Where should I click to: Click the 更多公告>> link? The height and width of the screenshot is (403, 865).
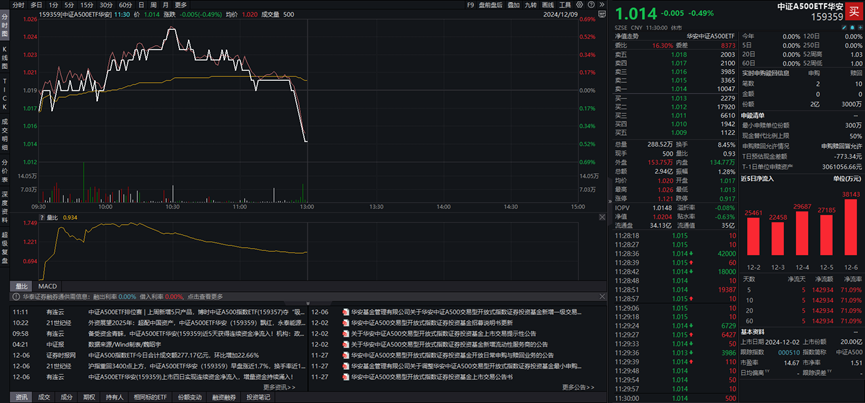(578, 387)
